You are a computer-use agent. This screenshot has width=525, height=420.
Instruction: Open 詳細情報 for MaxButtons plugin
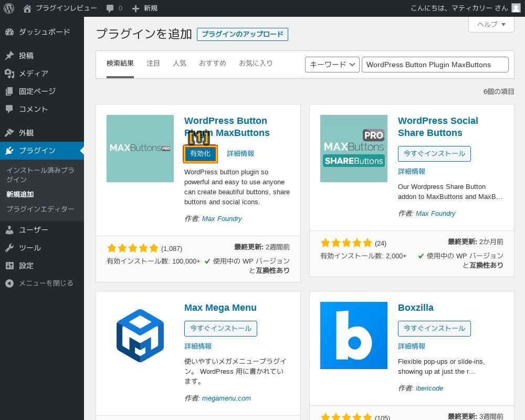tap(240, 154)
